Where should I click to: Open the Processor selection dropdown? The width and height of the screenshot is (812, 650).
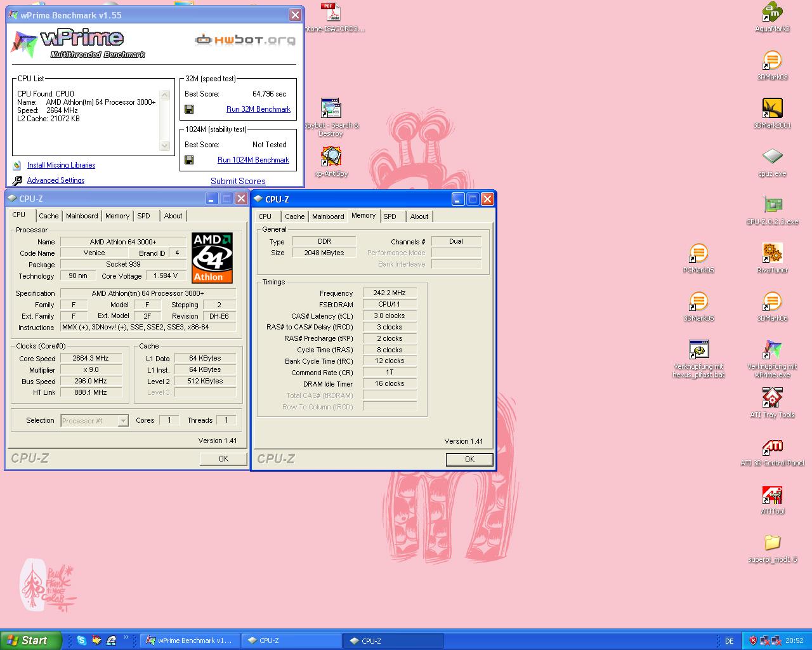tap(123, 421)
